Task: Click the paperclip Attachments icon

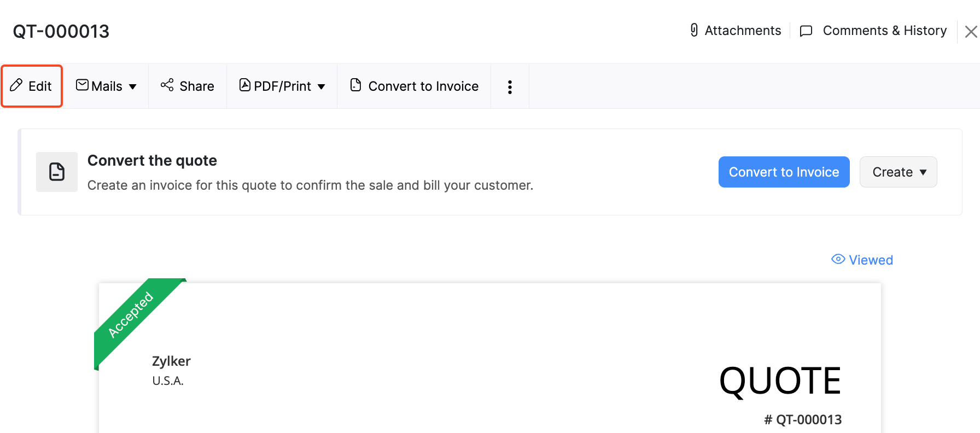Action: tap(694, 31)
